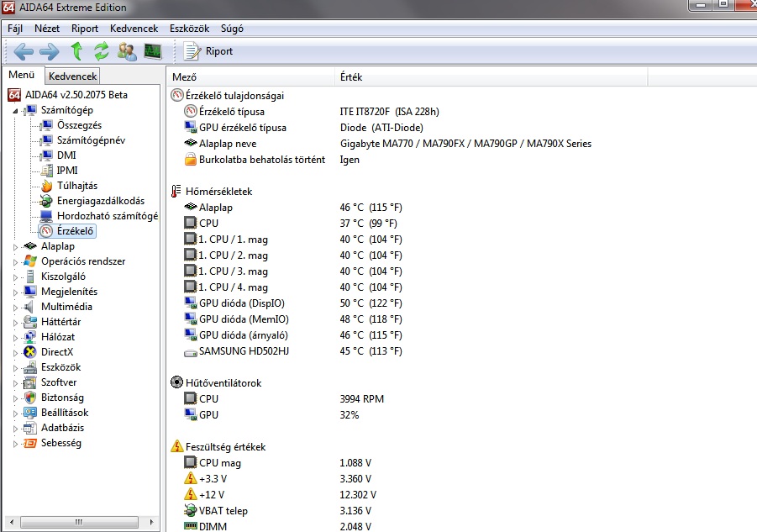Select the Érzékelő sensor item

tap(67, 231)
